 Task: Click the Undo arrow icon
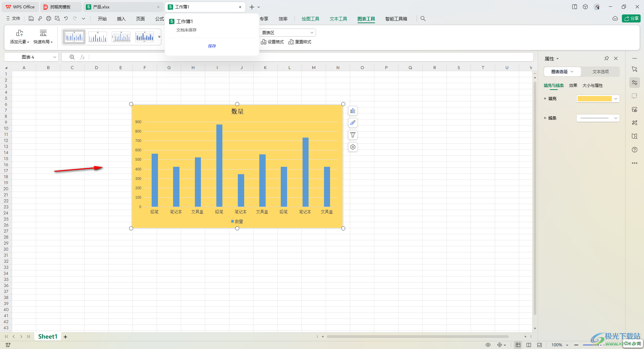[66, 19]
